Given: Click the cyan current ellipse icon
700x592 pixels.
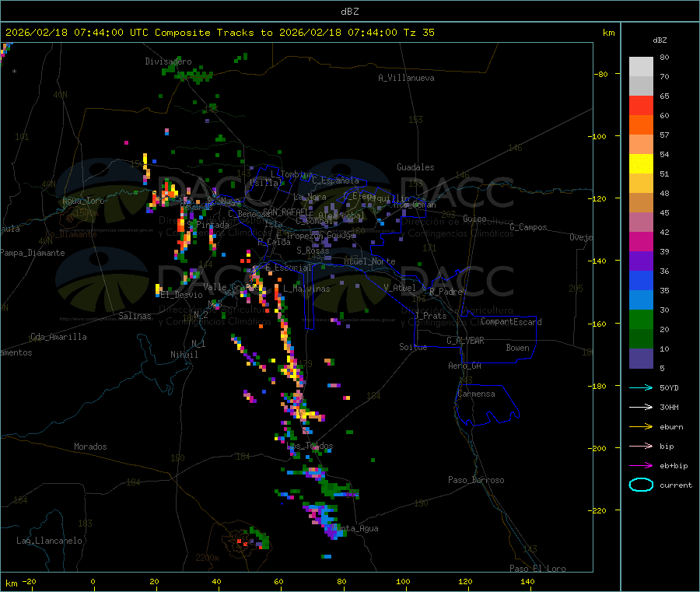Looking at the screenshot, I should 641,485.
